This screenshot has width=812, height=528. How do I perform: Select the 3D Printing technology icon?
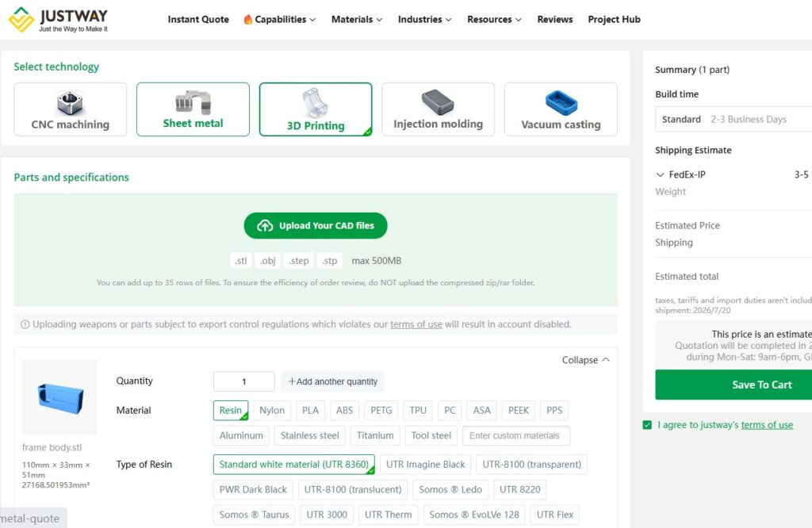[x=316, y=103]
